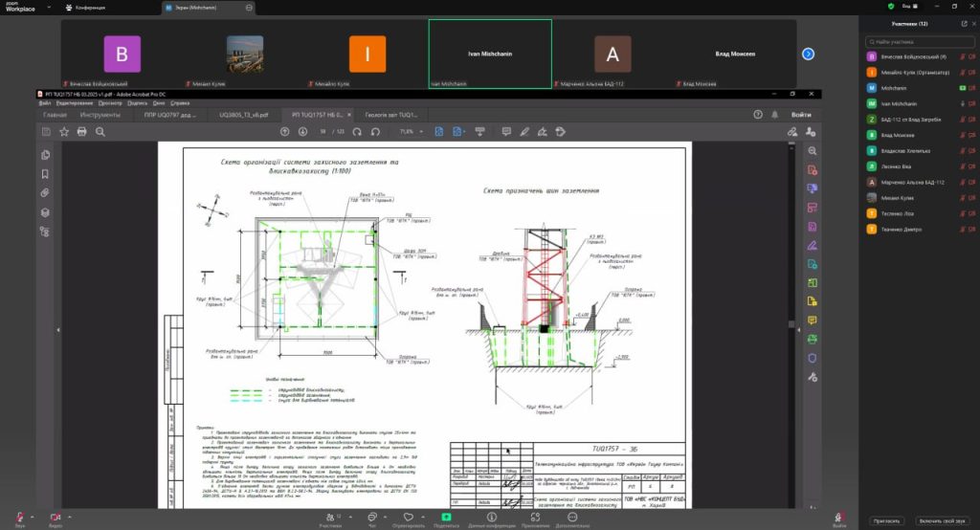Toggle the Zoom microphone mute button

[x=17, y=518]
